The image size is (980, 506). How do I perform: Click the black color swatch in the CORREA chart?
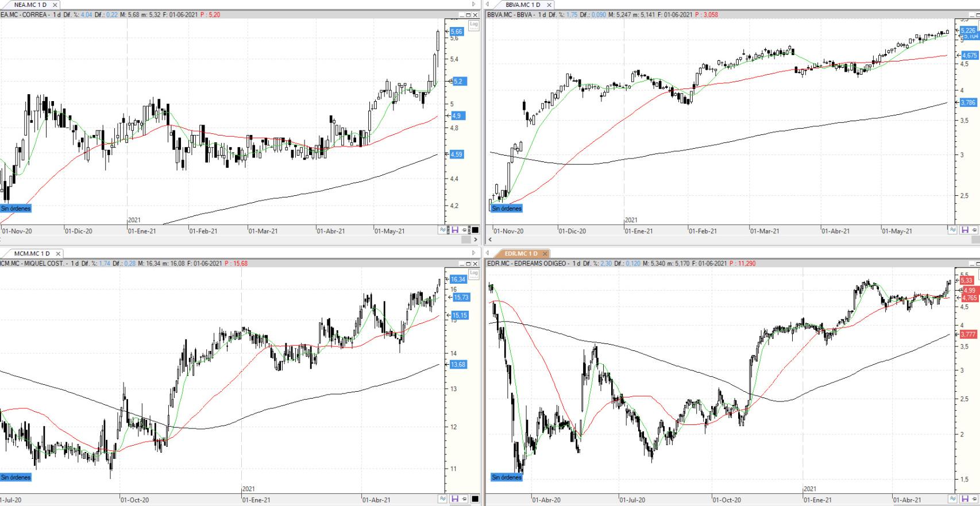(x=475, y=230)
